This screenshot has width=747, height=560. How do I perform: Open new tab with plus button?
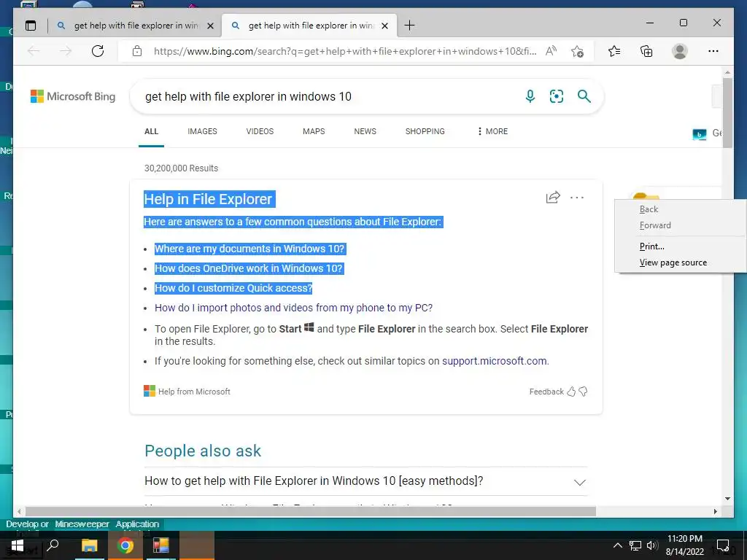click(409, 26)
